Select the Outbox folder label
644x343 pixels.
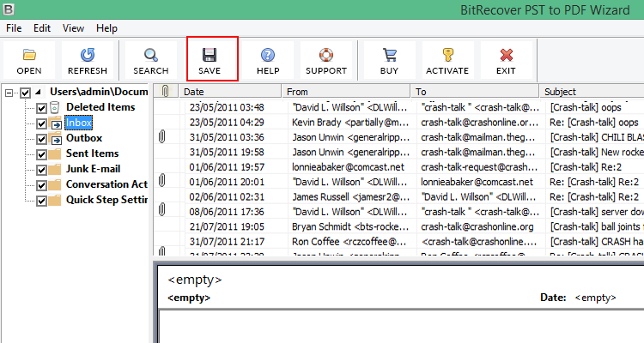click(84, 138)
